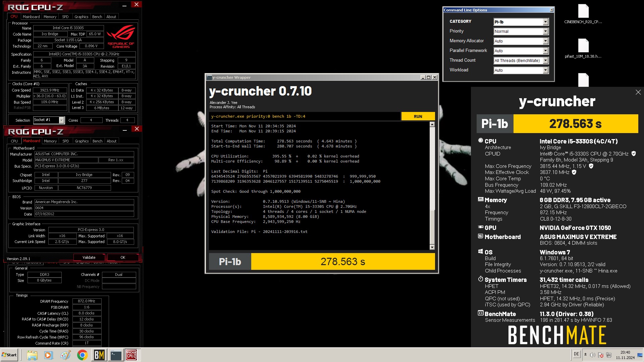Open Windows Explorer from the taskbar

tap(32, 355)
